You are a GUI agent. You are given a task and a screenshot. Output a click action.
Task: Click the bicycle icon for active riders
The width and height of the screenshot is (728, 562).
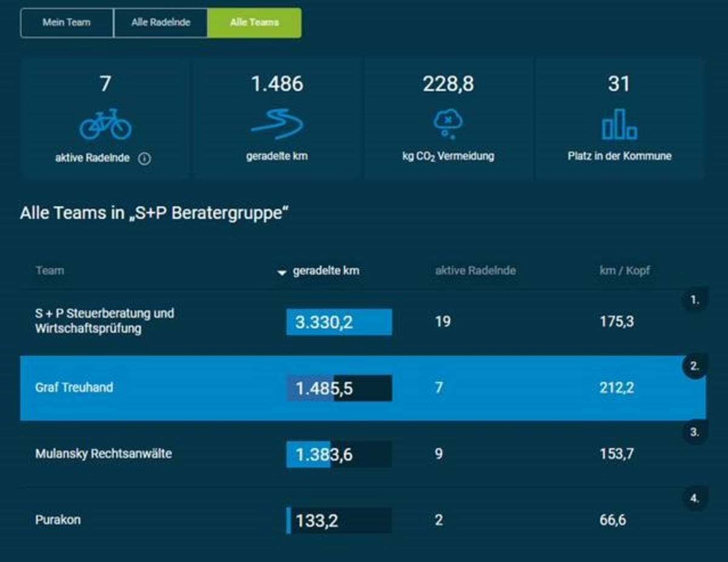click(105, 125)
